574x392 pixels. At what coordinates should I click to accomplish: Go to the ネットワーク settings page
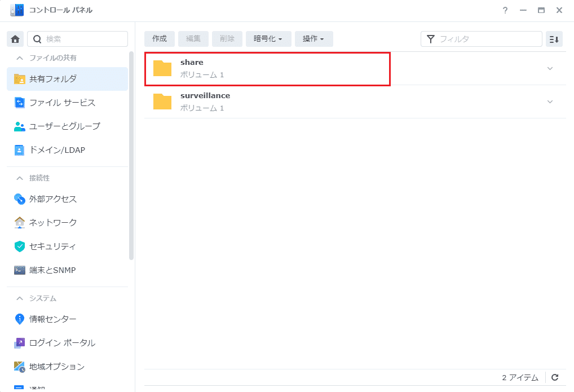(x=67, y=222)
